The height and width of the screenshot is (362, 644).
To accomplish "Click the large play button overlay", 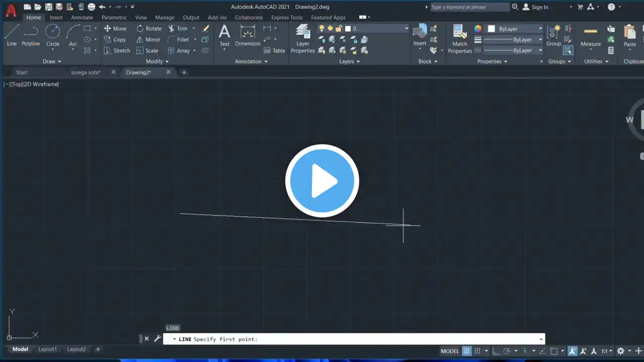I will [322, 181].
